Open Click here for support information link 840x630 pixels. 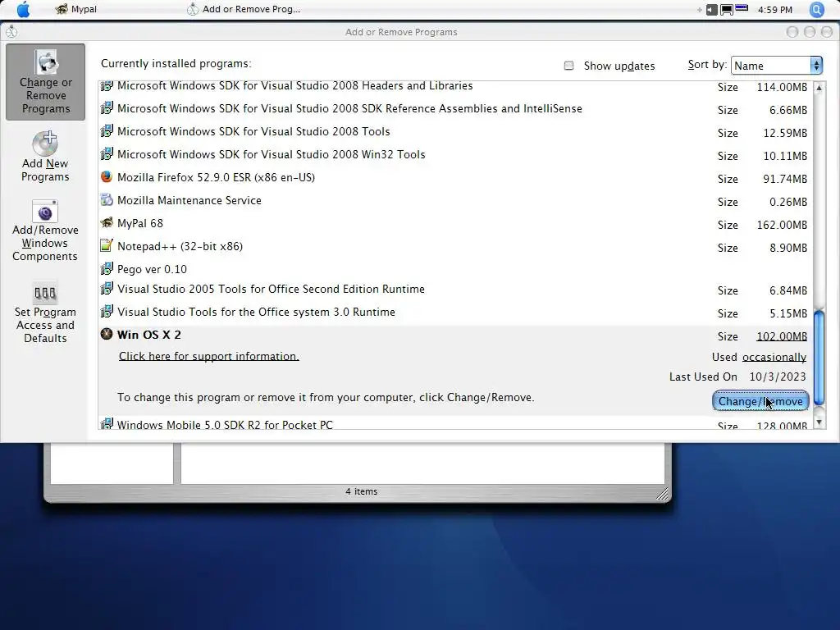tap(209, 356)
